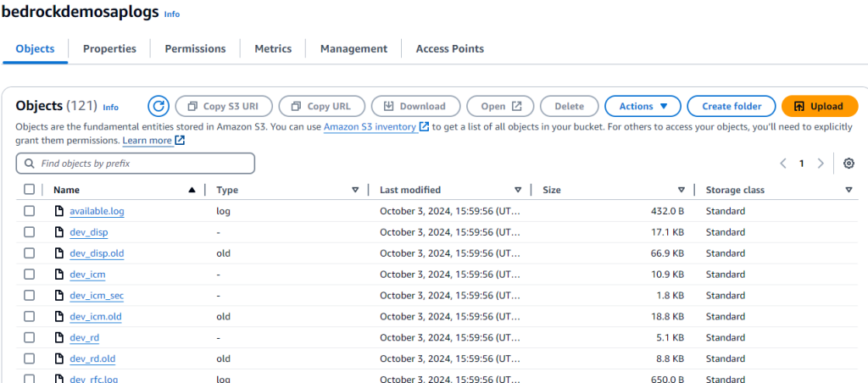Viewport: 868px width, 383px height.
Task: Open the Actions dropdown menu
Action: [x=643, y=106]
